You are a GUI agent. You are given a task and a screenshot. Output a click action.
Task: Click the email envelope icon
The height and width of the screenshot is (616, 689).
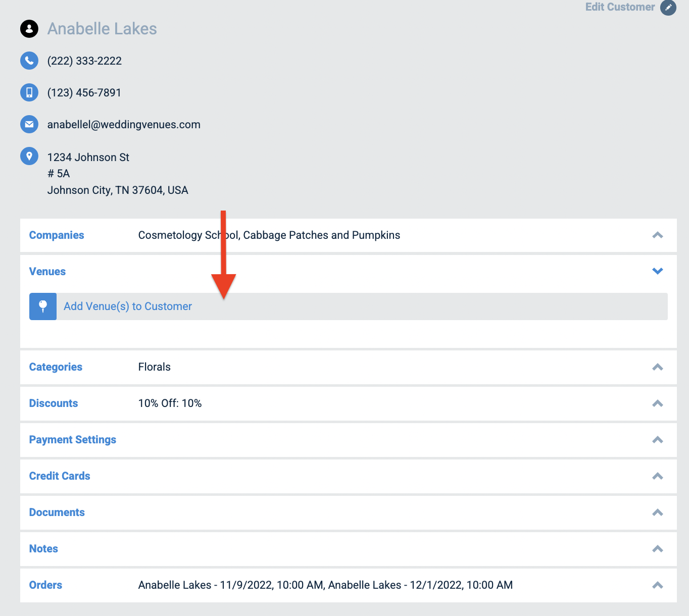29,124
